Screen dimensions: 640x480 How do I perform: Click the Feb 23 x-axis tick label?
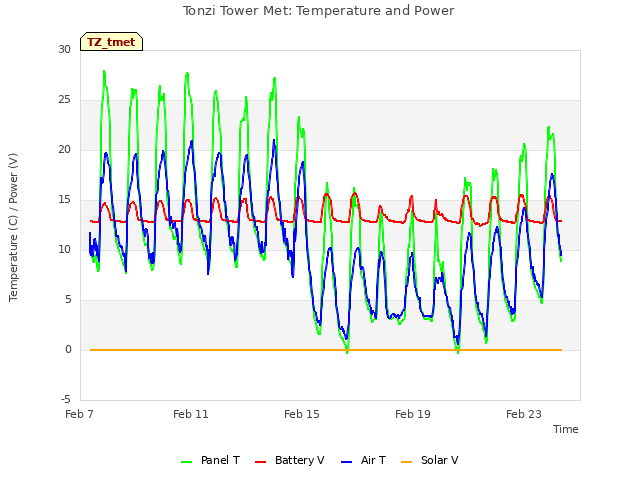click(x=524, y=414)
